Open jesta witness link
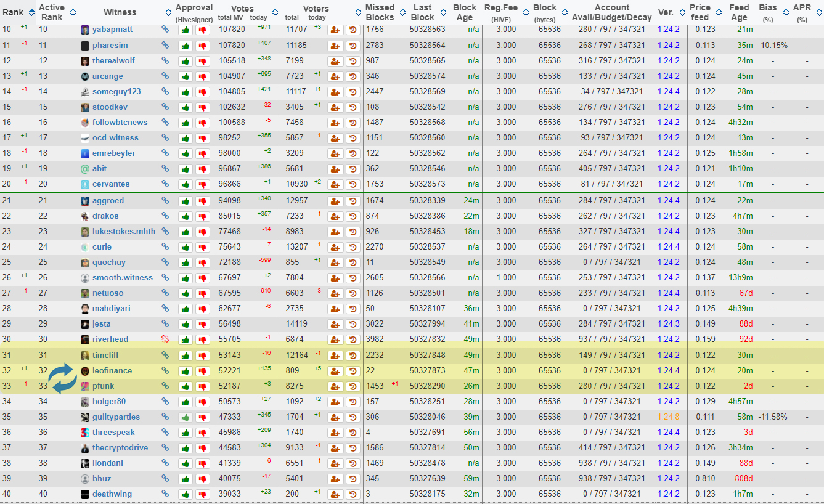 tap(102, 324)
